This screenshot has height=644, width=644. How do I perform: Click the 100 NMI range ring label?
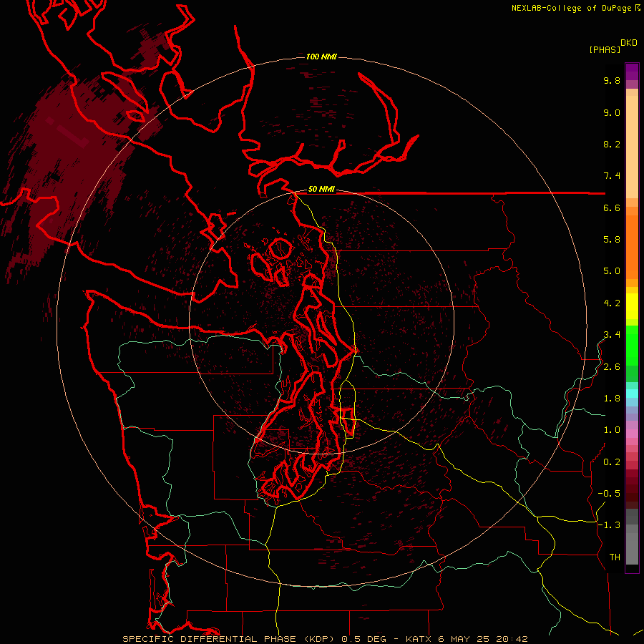tap(321, 57)
